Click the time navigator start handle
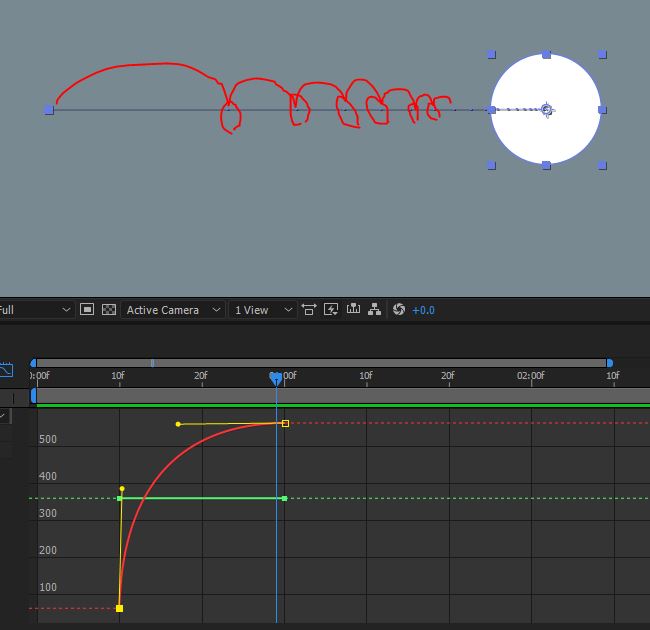This screenshot has height=630, width=650. (33, 363)
